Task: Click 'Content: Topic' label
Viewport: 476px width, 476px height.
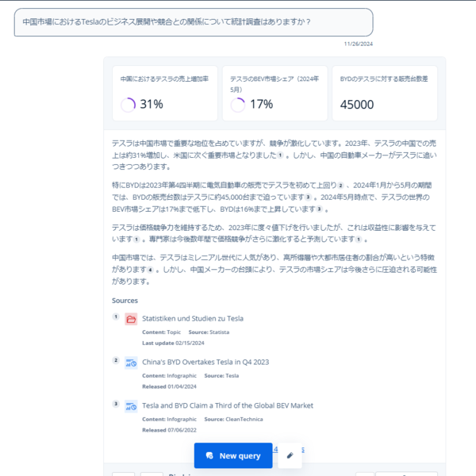Action: pyautogui.click(x=161, y=332)
